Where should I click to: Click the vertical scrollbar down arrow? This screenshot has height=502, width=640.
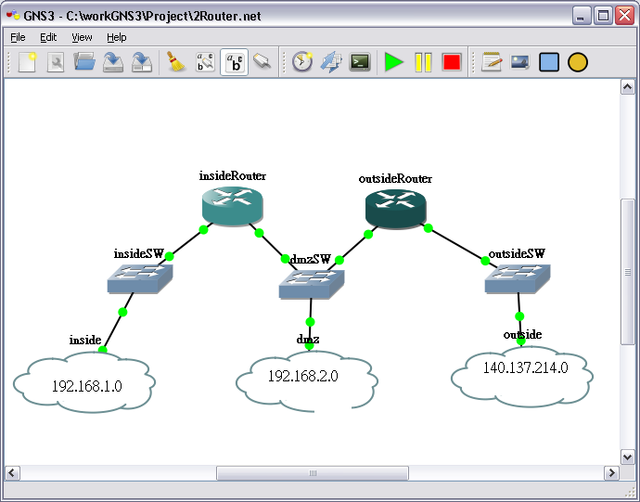(627, 457)
